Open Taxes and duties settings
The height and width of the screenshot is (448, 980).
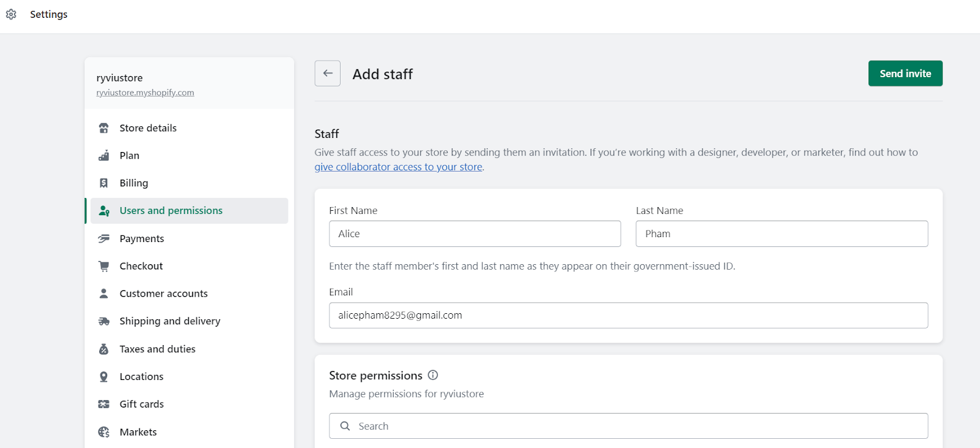(157, 349)
